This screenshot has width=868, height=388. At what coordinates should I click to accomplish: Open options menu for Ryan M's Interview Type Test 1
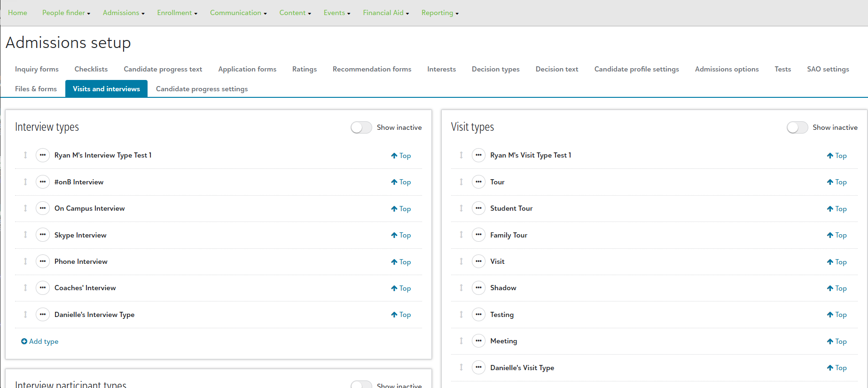point(43,155)
